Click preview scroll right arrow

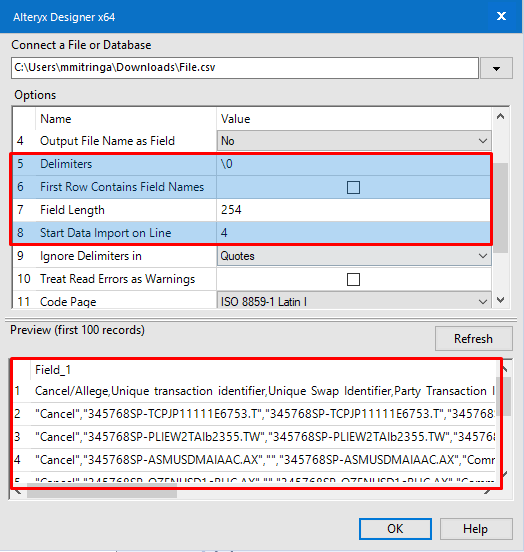click(x=487, y=492)
